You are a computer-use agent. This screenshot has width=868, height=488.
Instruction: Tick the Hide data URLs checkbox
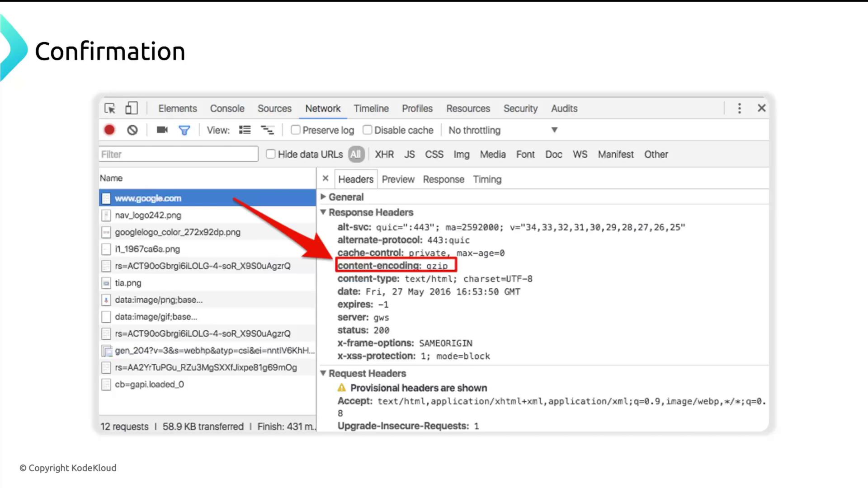point(271,154)
